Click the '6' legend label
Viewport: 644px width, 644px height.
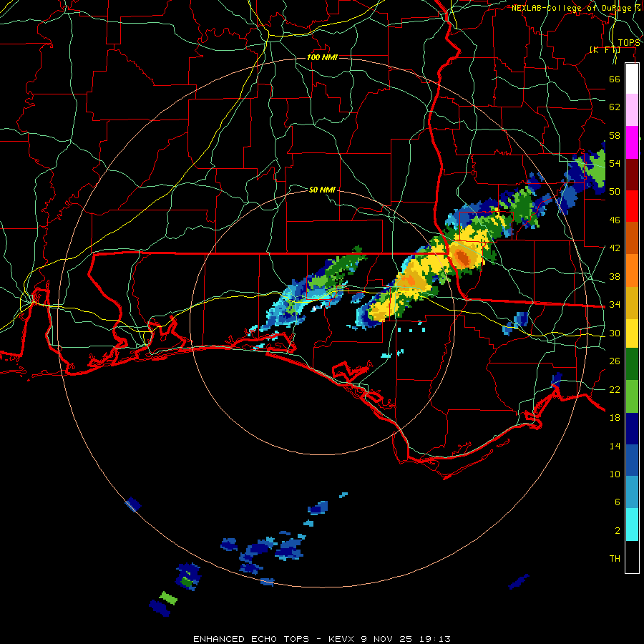click(618, 502)
